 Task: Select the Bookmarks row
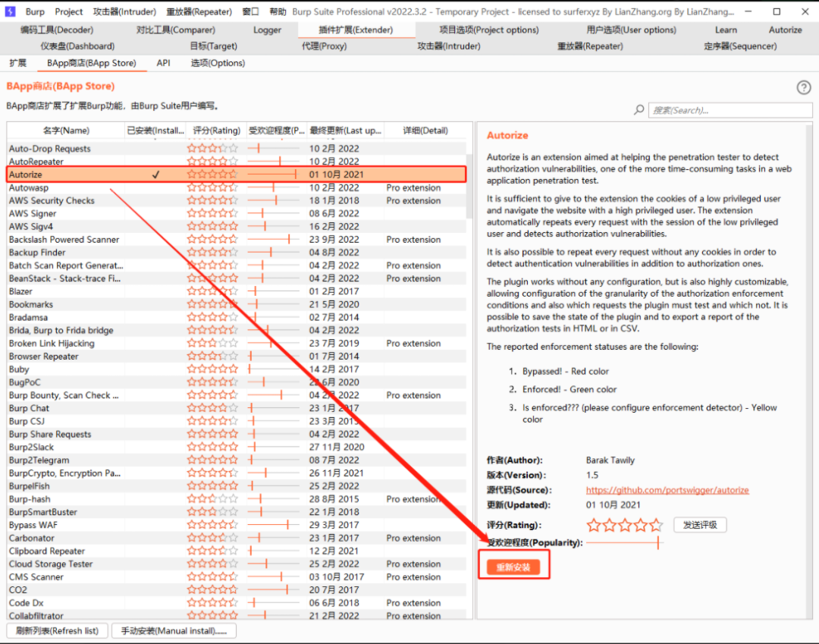coord(237,304)
